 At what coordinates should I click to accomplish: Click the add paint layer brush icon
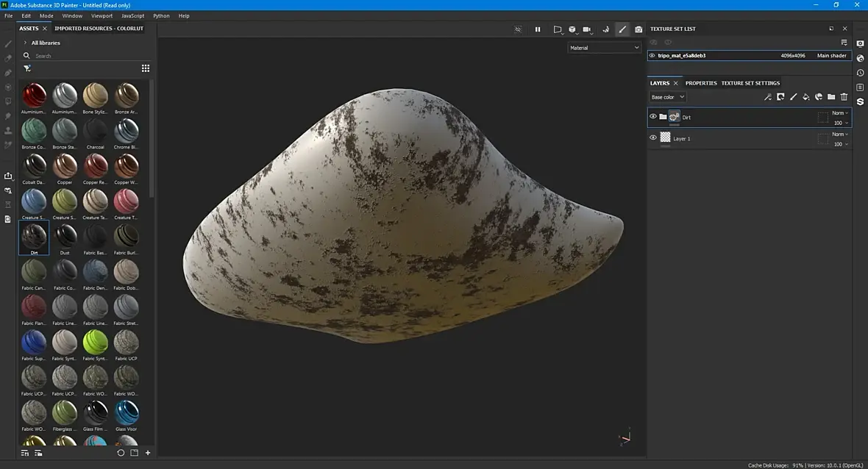pos(793,97)
